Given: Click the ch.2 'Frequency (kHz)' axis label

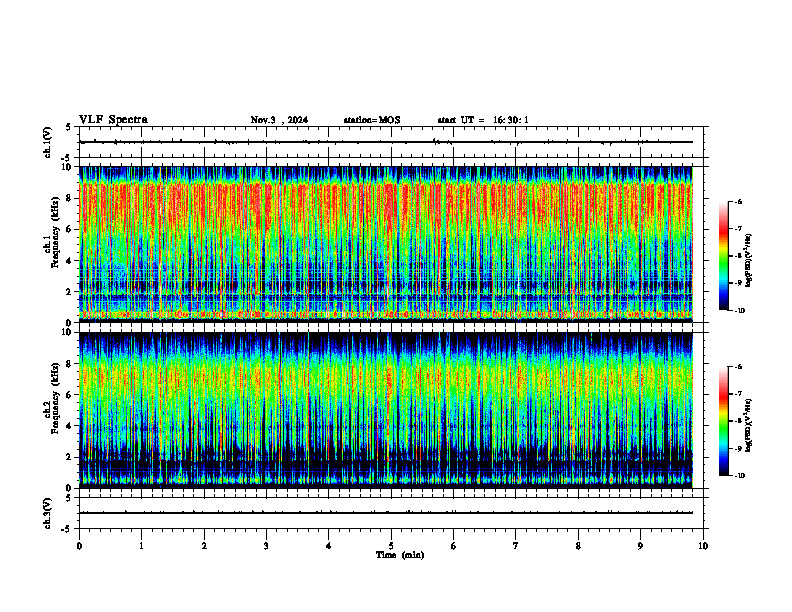Looking at the screenshot, I should click(56, 398).
